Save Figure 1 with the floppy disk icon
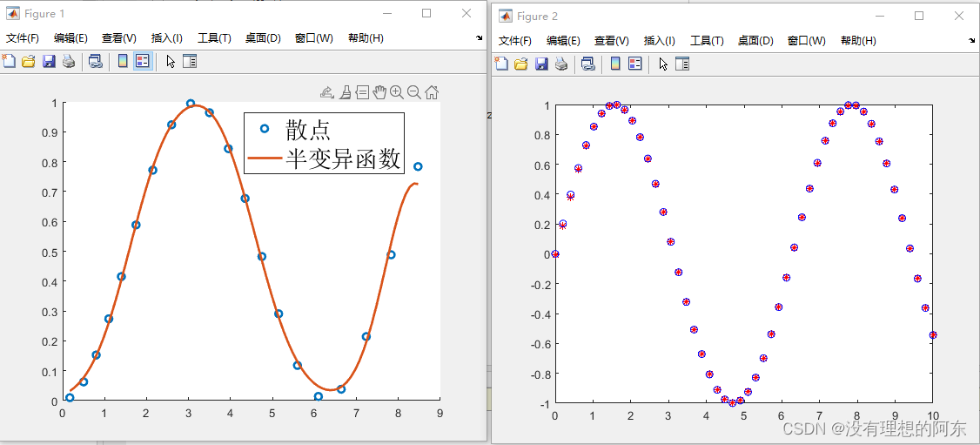The width and height of the screenshot is (980, 445). coord(49,61)
